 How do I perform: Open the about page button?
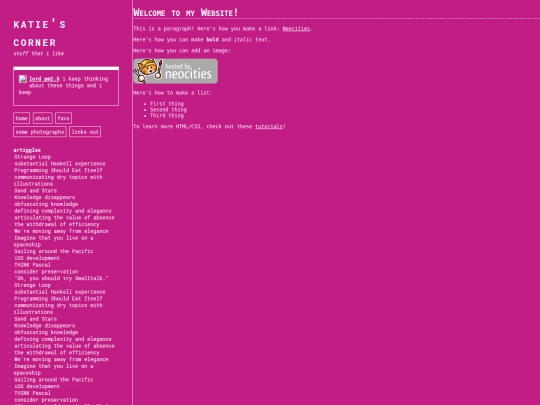click(x=43, y=118)
